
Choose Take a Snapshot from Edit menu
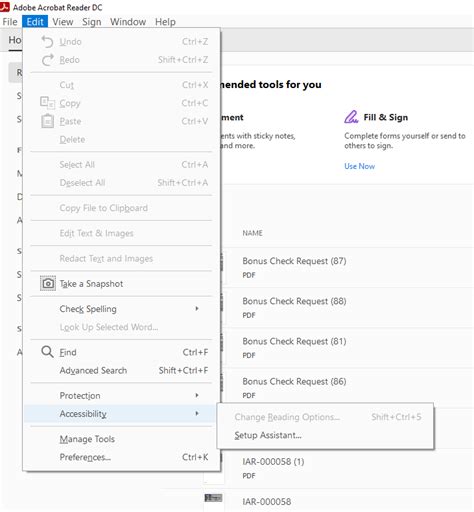(121, 284)
